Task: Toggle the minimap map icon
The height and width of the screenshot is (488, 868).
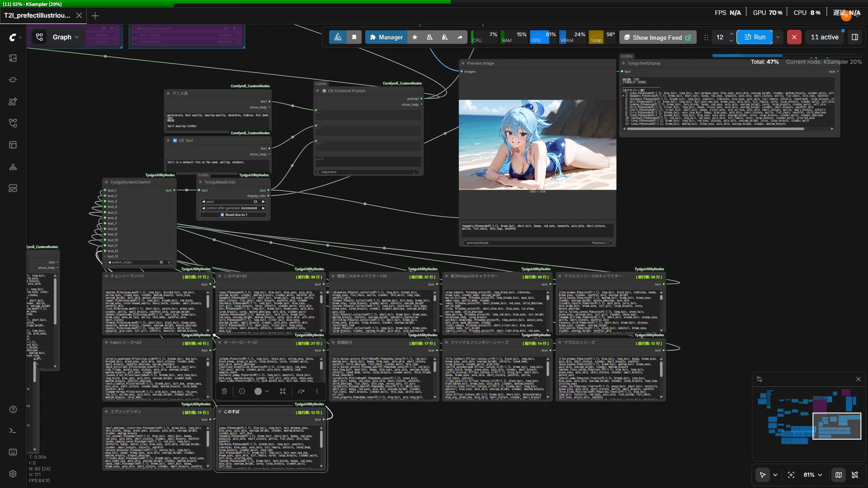Action: (839, 475)
